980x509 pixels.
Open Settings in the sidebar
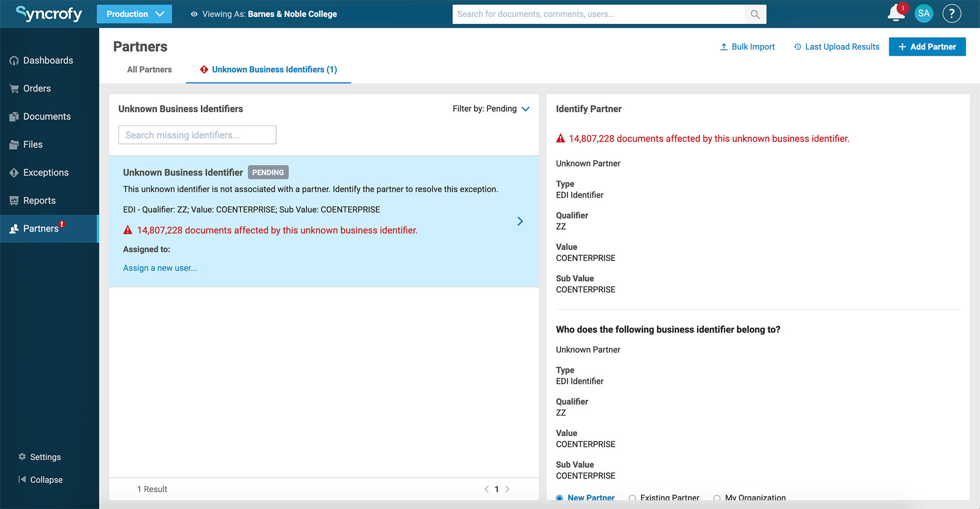point(40,457)
